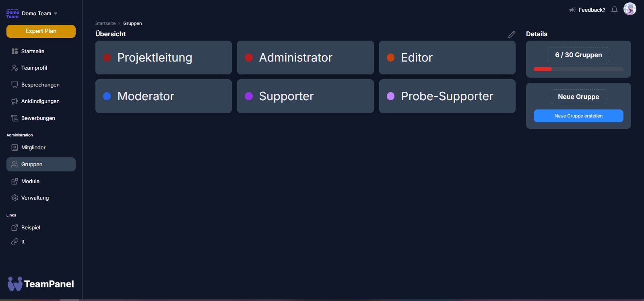Open notifications via the bell icon
Image resolution: width=644 pixels, height=301 pixels.
pos(614,10)
